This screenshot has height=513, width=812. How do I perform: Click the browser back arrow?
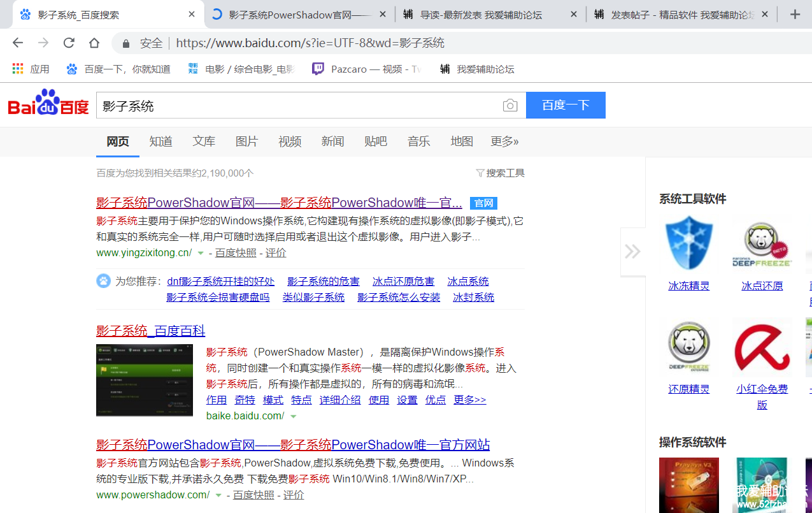pyautogui.click(x=18, y=43)
